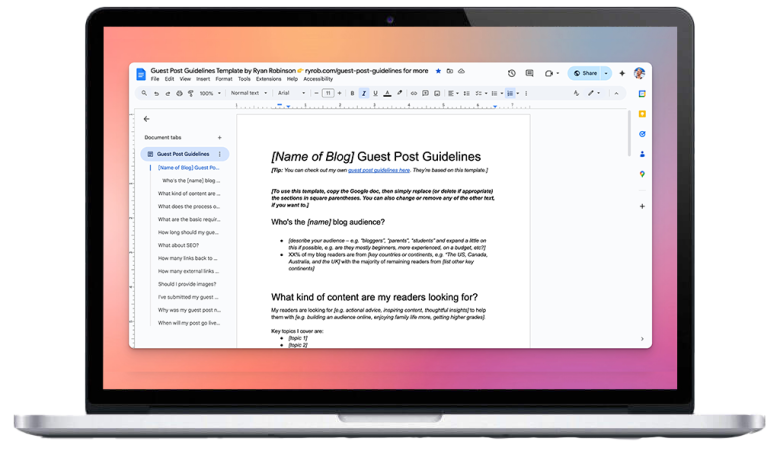The height and width of the screenshot is (470, 780).
Task: Toggle italic formatting
Action: click(363, 93)
